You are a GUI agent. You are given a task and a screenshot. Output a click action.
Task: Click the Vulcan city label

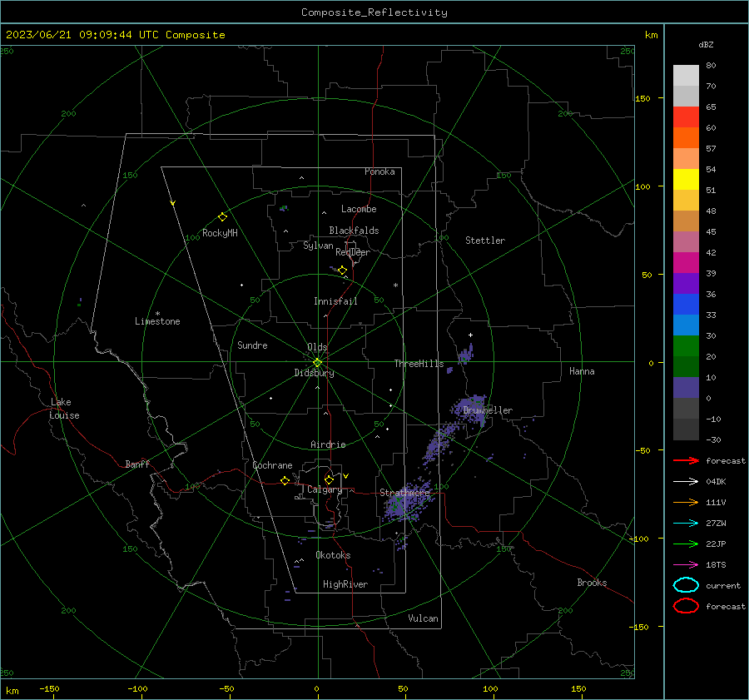tap(423, 618)
